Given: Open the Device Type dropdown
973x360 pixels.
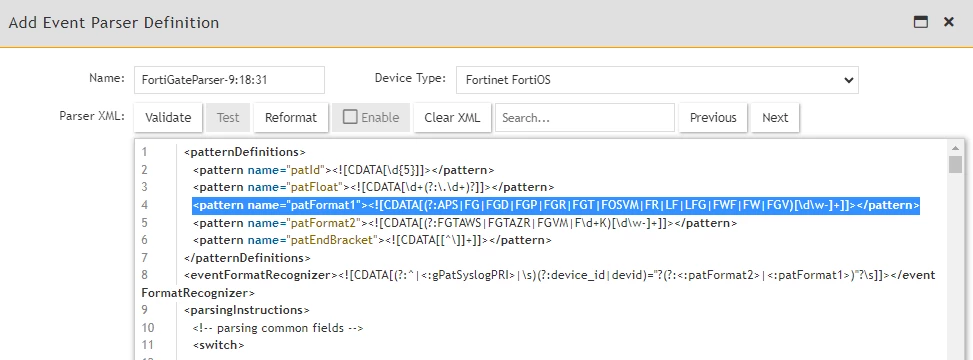Looking at the screenshot, I should tap(657, 80).
